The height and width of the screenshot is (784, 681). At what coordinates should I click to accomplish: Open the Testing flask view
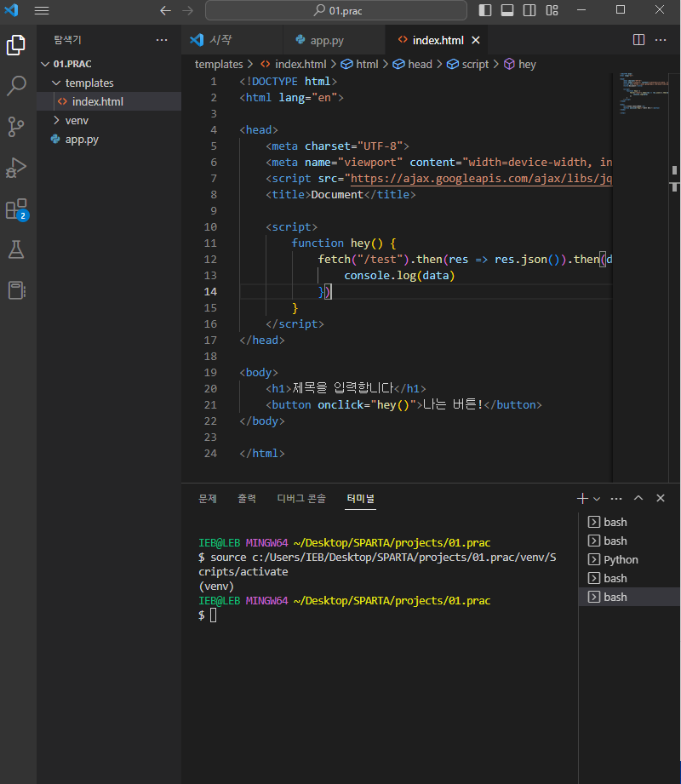click(x=16, y=249)
